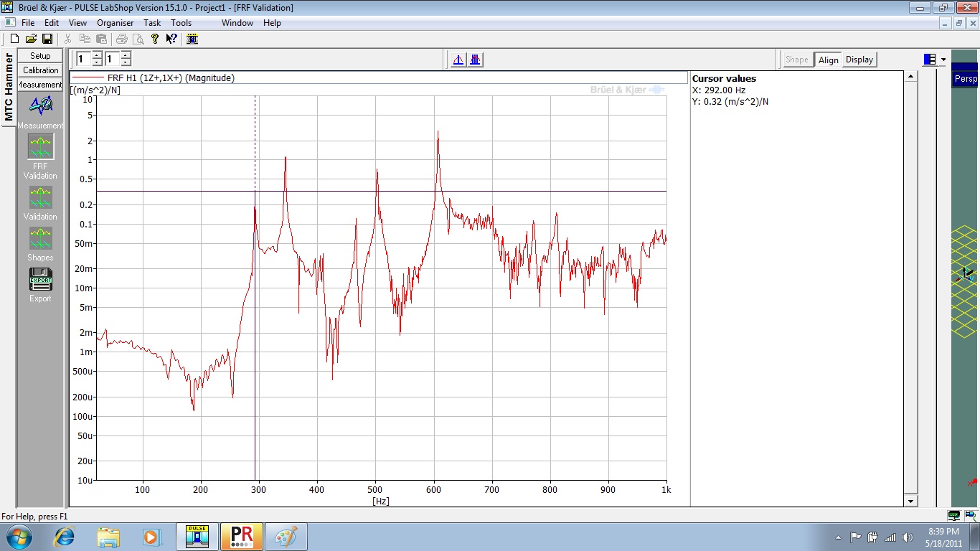Increase the first number spinner
Screen dimensions: 980x551
point(97,55)
